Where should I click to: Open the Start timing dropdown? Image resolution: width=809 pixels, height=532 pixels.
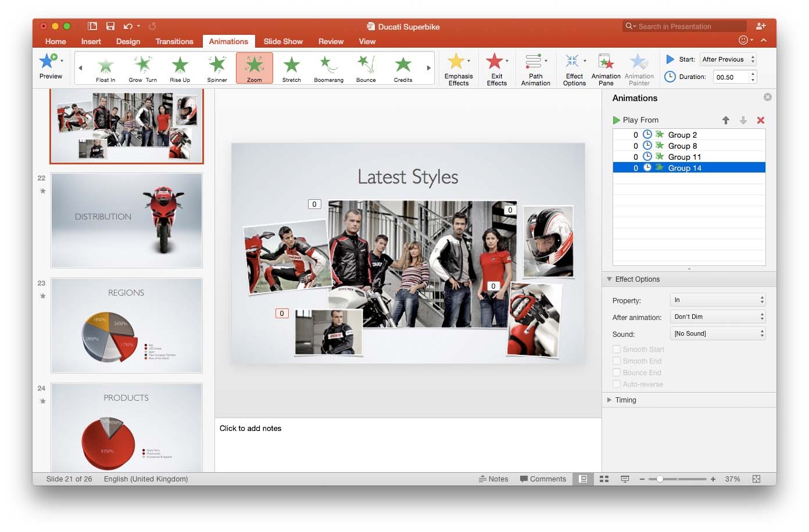click(x=728, y=59)
